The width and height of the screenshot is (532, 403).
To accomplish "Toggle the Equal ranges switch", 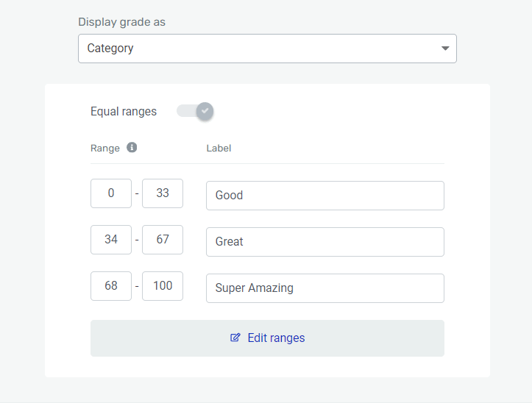I will (x=195, y=111).
